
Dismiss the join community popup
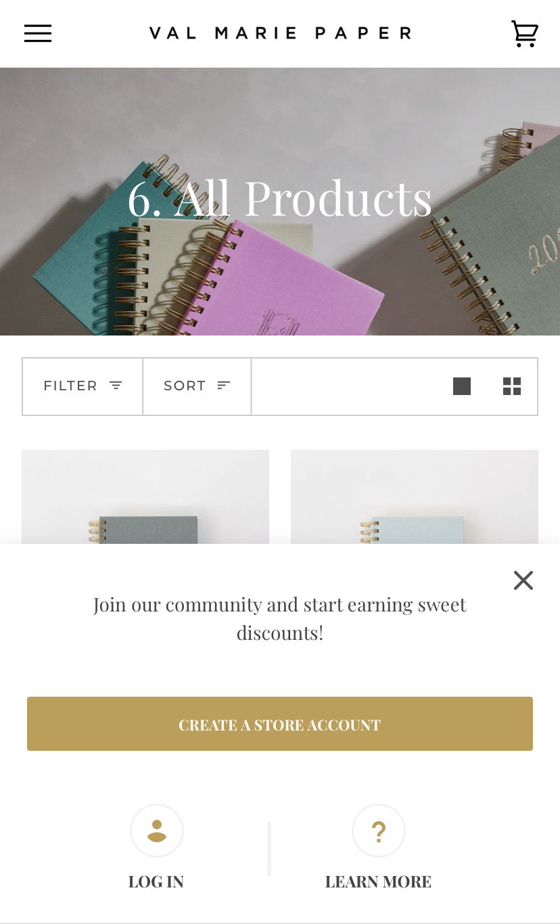point(523,580)
